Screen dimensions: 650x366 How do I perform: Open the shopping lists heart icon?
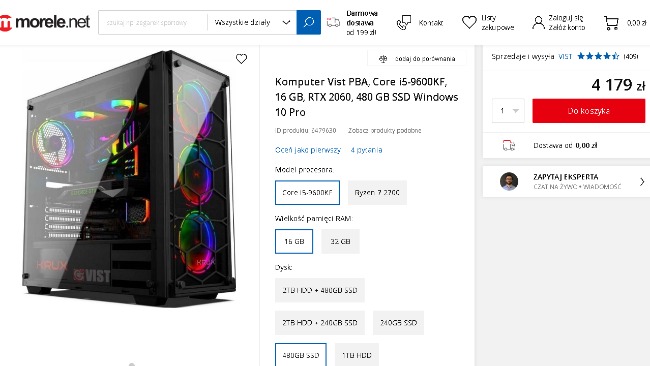click(x=469, y=22)
